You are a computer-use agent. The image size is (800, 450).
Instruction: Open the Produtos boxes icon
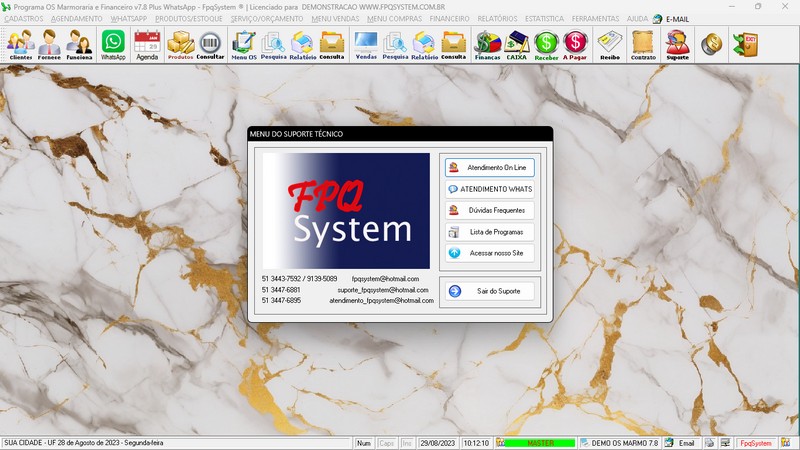click(x=181, y=44)
